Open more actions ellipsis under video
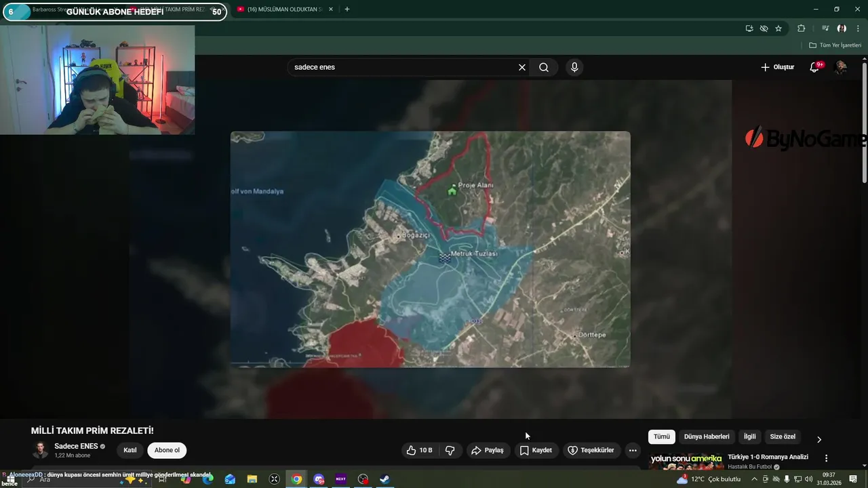Viewport: 868px width, 488px height. (x=633, y=450)
